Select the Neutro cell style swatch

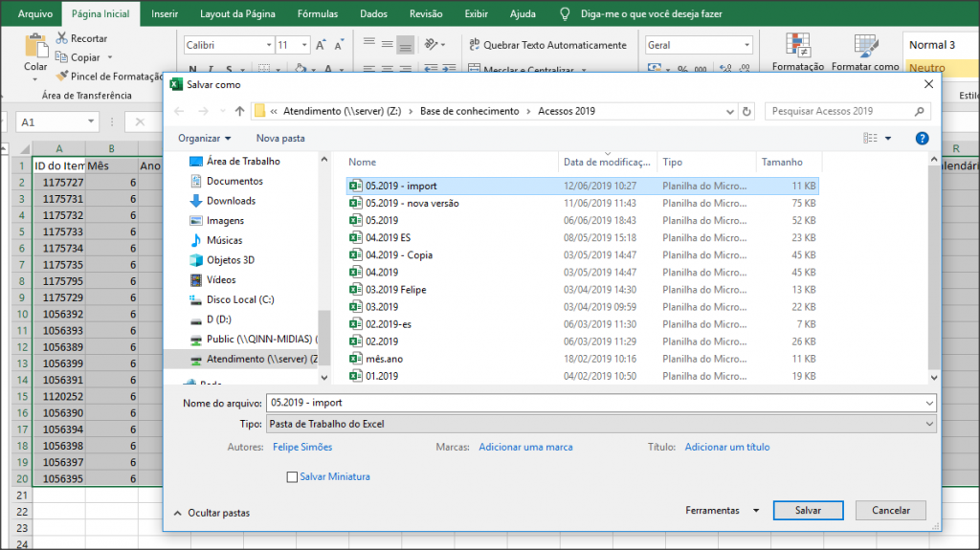coord(940,68)
